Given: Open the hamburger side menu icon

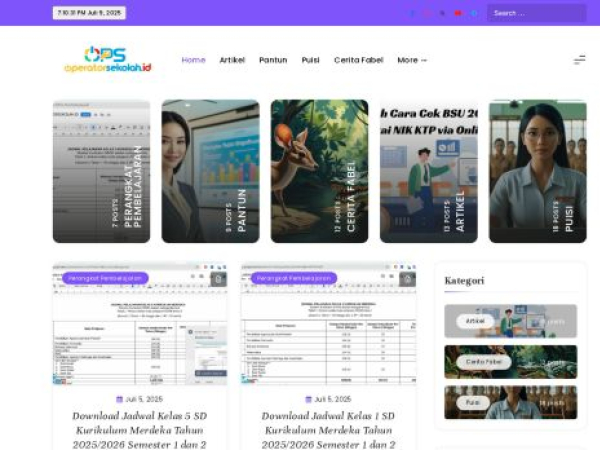Looking at the screenshot, I should (x=579, y=60).
